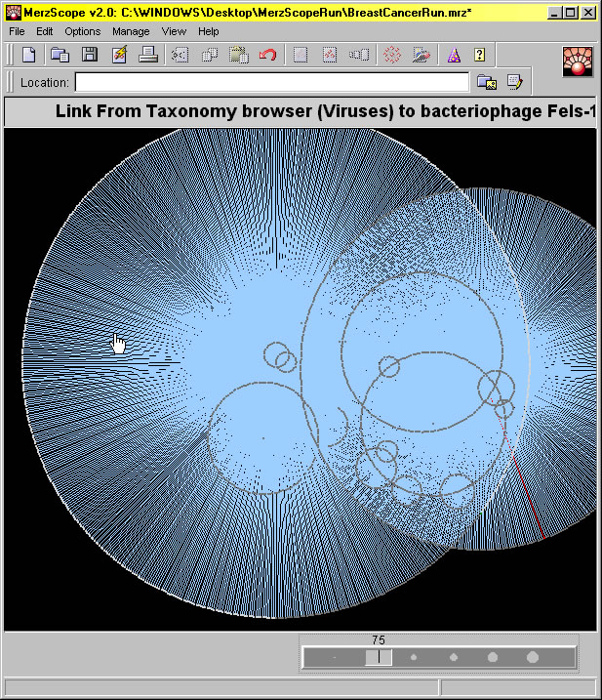Click the largest dot on zoom slider
The width and height of the screenshot is (602, 700).
tap(533, 657)
